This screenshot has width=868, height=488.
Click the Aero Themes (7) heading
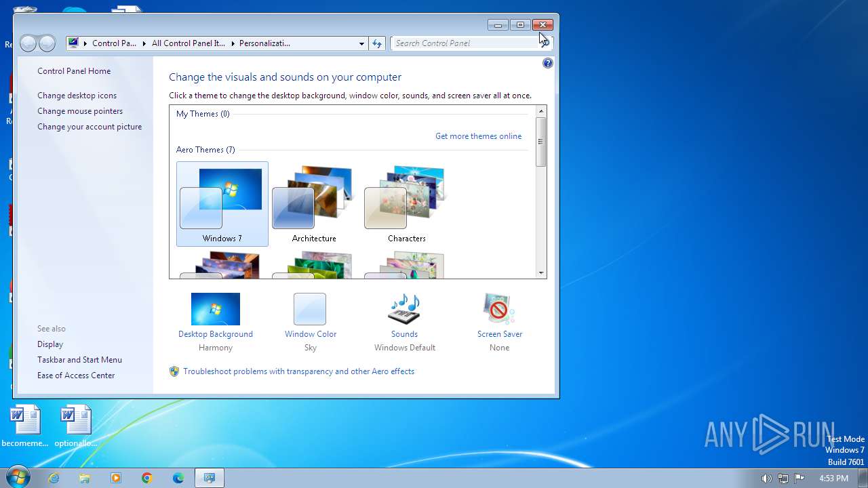[205, 150]
